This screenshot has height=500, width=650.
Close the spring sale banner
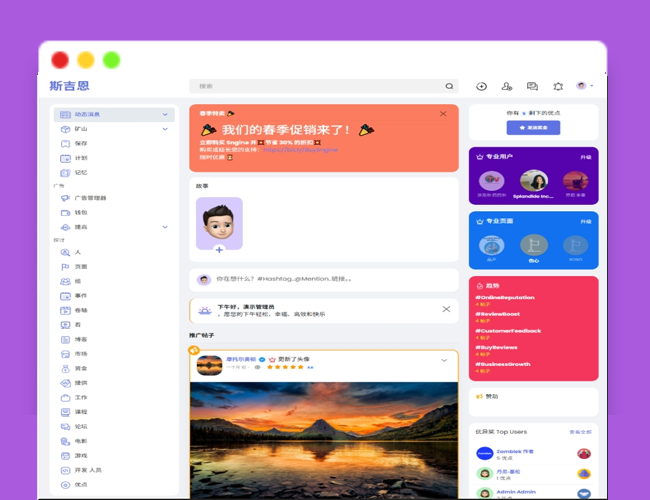pos(443,114)
